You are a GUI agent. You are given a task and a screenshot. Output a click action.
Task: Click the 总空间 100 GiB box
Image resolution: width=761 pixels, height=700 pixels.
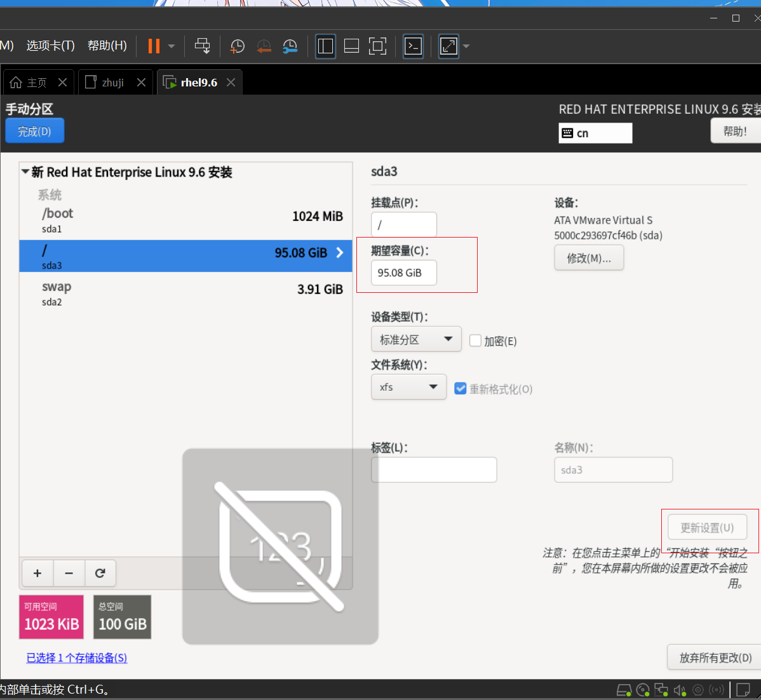pos(123,617)
